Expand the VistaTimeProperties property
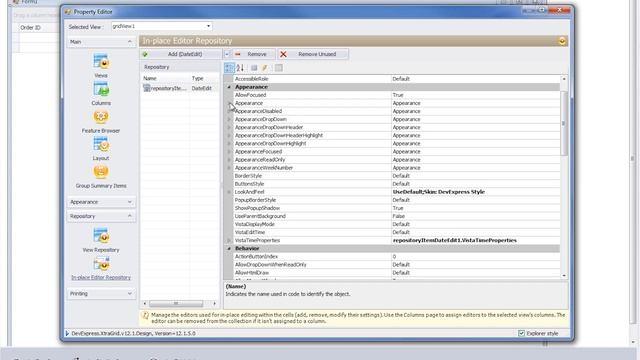 pos(229,240)
